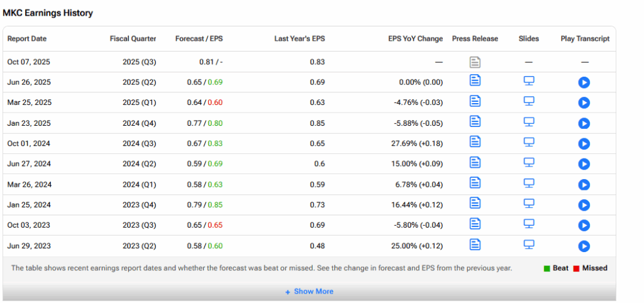View slides for Jan 23, 2025 report

529,122
